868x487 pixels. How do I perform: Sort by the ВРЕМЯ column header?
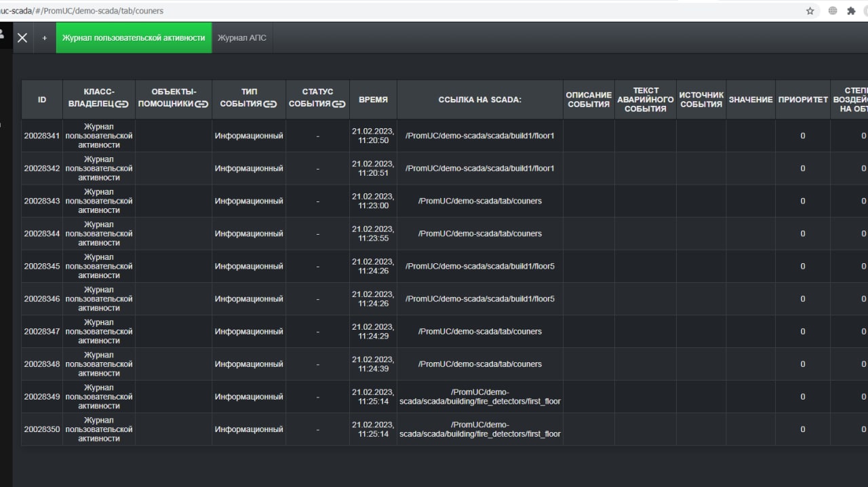point(373,99)
